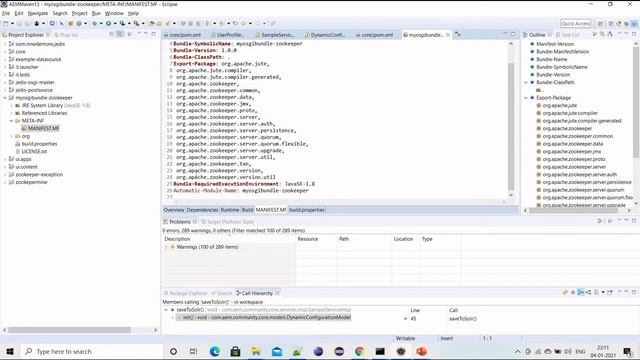Expand the ui.apps project

[x=5, y=159]
